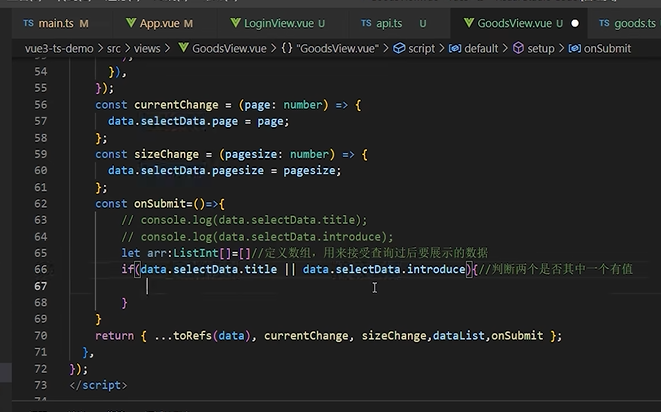661x412 pixels.
Task: Open the default breadcrumb segment
Action: tap(481, 48)
